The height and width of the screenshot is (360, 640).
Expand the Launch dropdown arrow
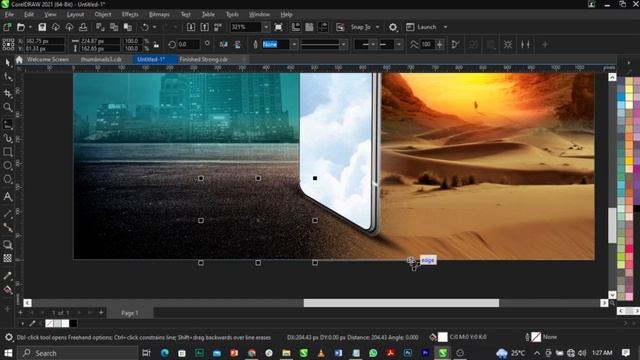pos(445,27)
